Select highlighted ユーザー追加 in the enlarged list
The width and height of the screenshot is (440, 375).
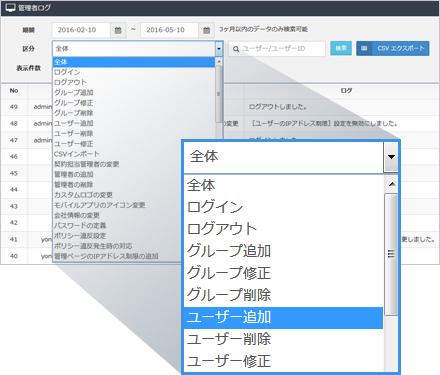pos(283,318)
